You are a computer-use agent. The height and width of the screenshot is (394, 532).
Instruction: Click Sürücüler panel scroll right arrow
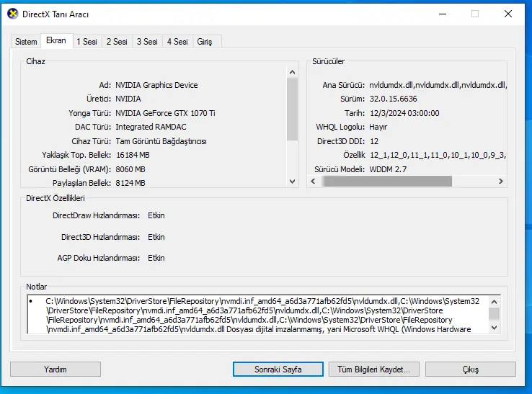[x=501, y=182]
